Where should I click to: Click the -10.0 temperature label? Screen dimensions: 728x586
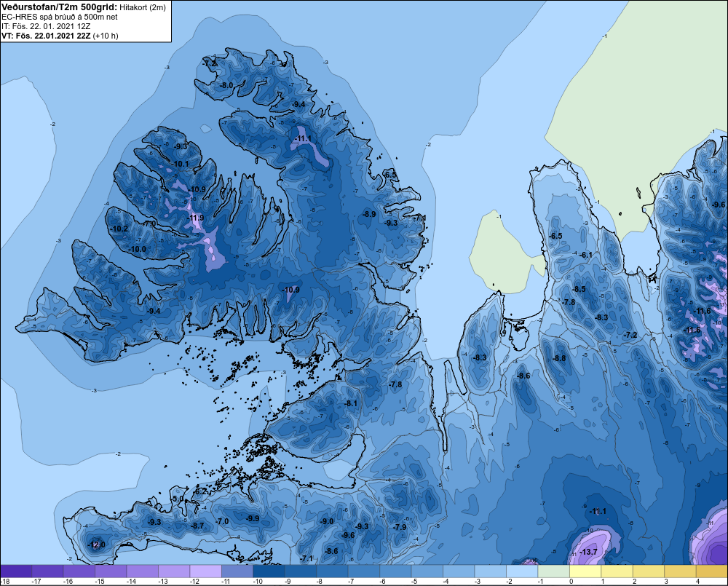pyautogui.click(x=138, y=249)
